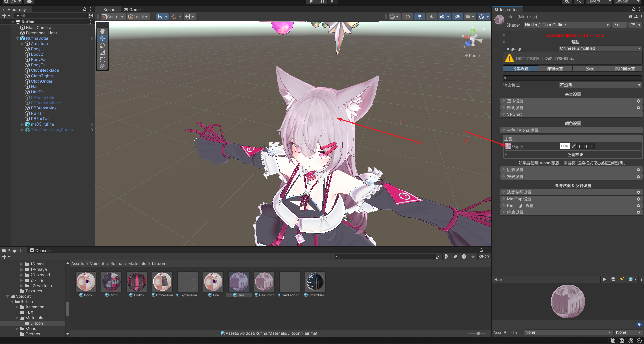Open the Language dropdown Chinese Simplified
The height and width of the screenshot is (344, 644).
(x=600, y=48)
